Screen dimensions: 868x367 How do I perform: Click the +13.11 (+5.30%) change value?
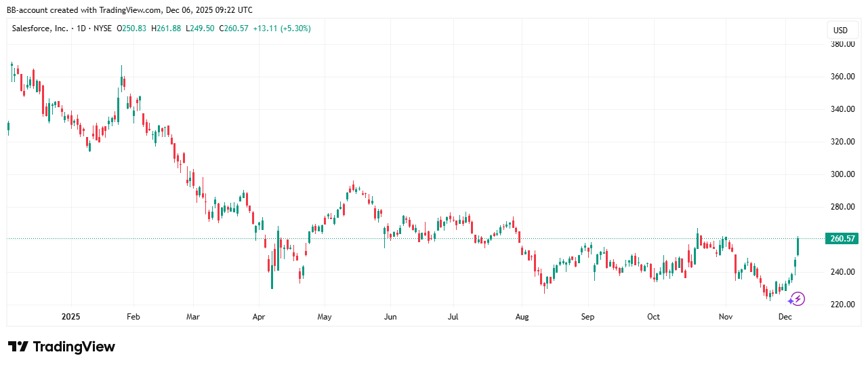[282, 28]
